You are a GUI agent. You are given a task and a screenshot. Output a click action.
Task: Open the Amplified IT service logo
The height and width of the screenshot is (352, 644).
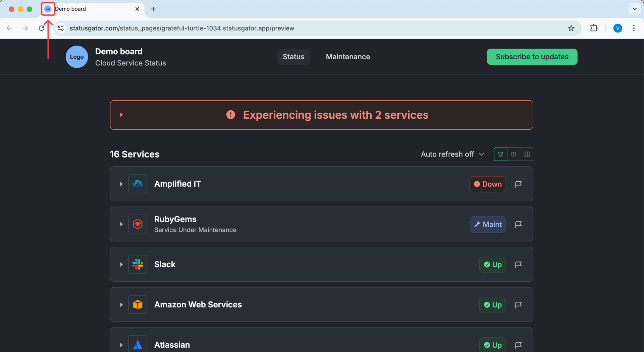click(x=138, y=184)
